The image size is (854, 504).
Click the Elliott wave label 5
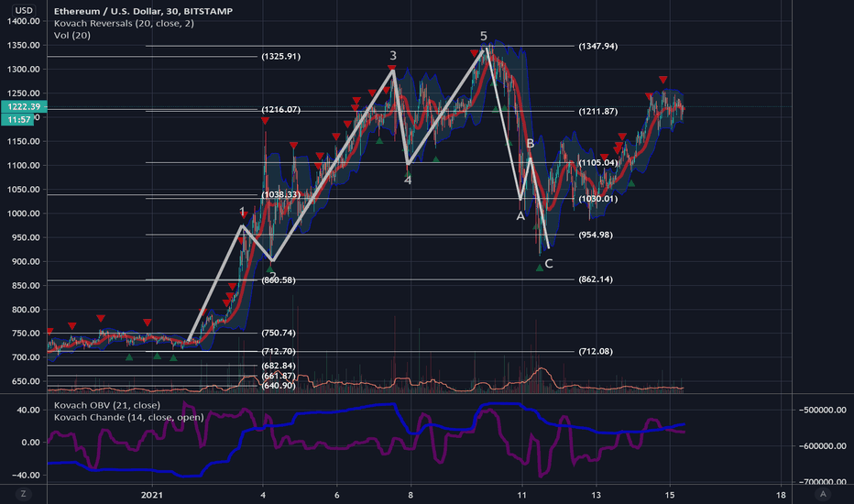tap(484, 36)
